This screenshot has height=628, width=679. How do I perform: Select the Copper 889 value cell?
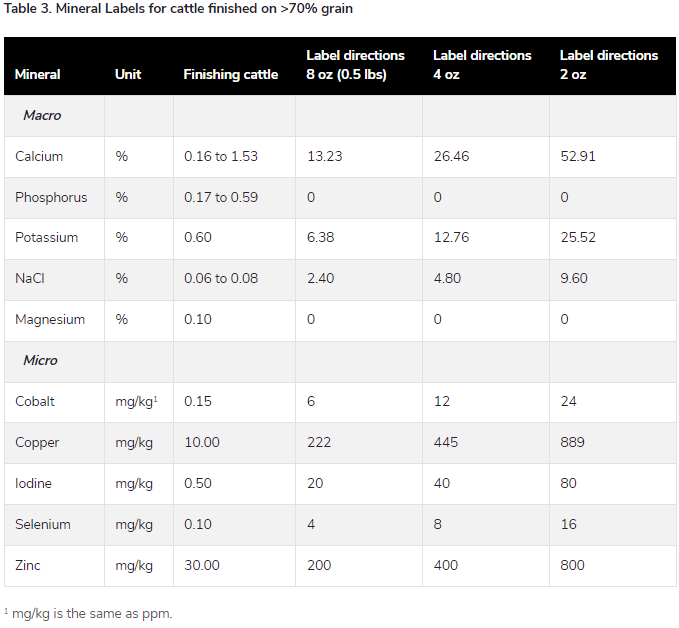click(572, 443)
